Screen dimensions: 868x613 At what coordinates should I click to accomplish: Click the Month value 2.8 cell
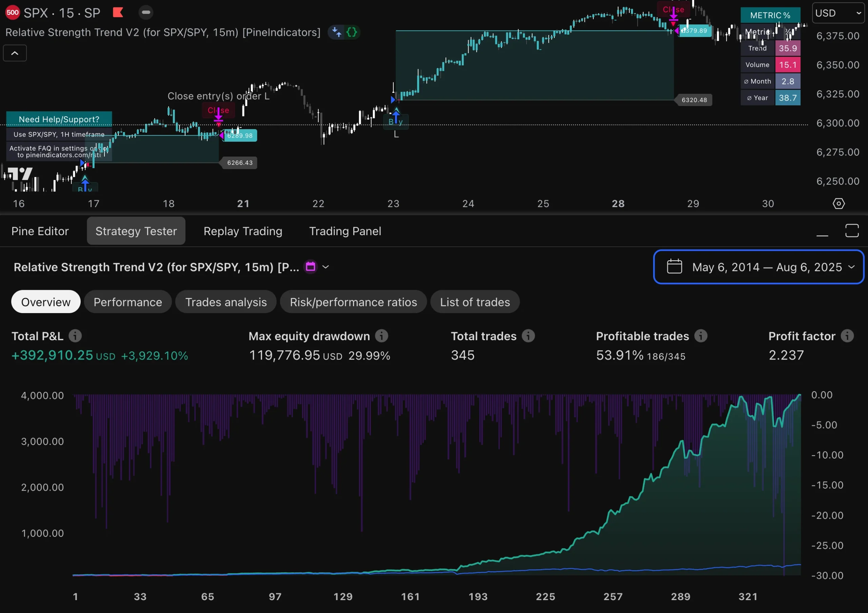788,81
